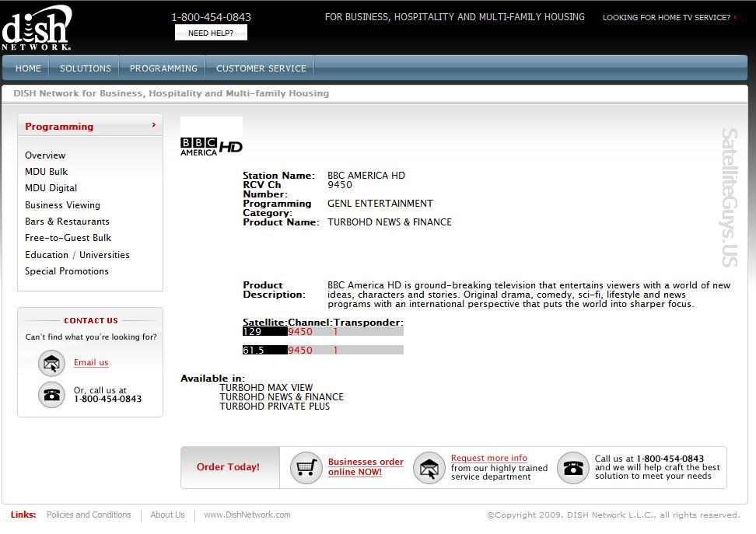Click the satellite 129 cell
Image resolution: width=756 pixels, height=534 pixels.
point(264,332)
